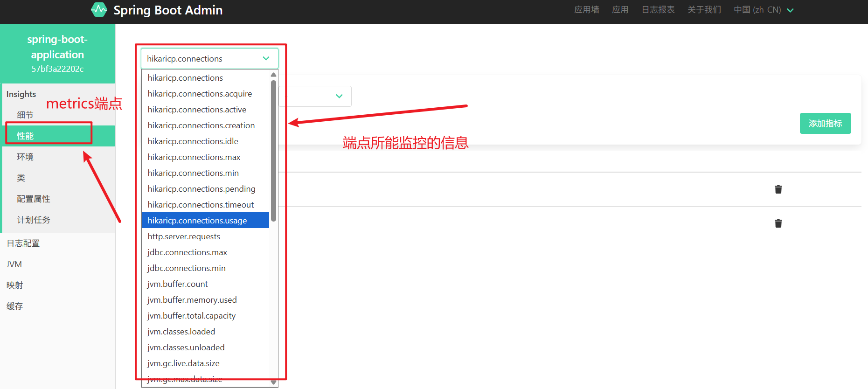This screenshot has height=389, width=868.
Task: Open 类 in the sidebar
Action: tap(59, 178)
